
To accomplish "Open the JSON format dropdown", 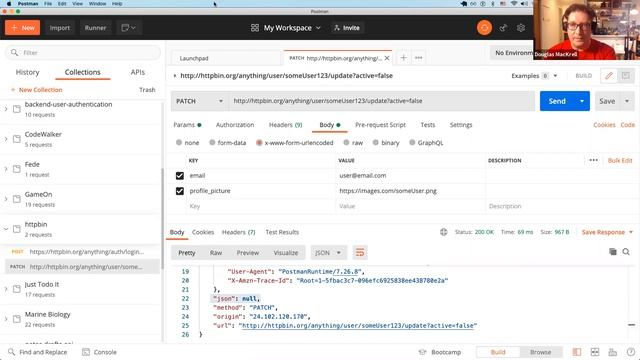I will 328,253.
